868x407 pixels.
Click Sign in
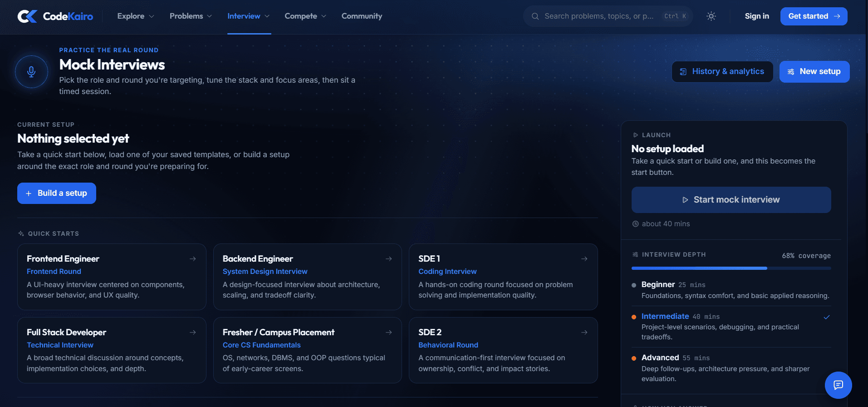pyautogui.click(x=757, y=16)
